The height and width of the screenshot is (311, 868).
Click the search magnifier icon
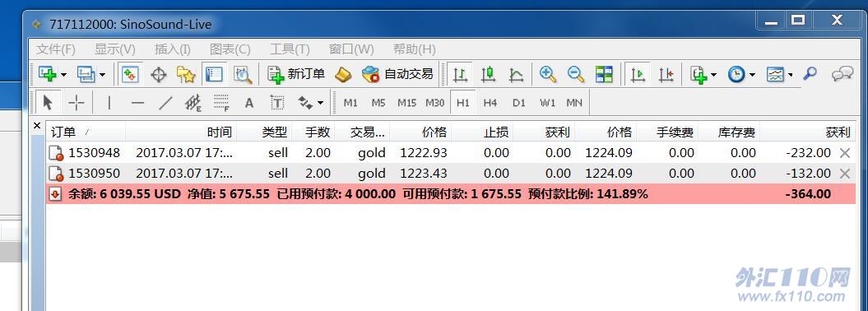[x=810, y=73]
